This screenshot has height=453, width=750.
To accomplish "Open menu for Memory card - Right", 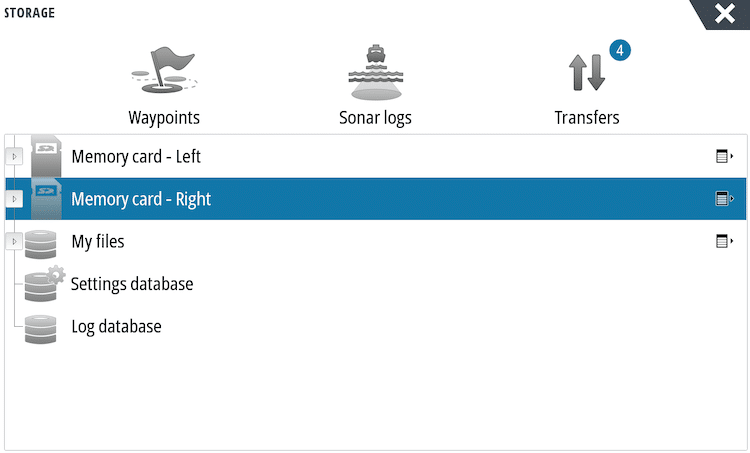I will (724, 199).
